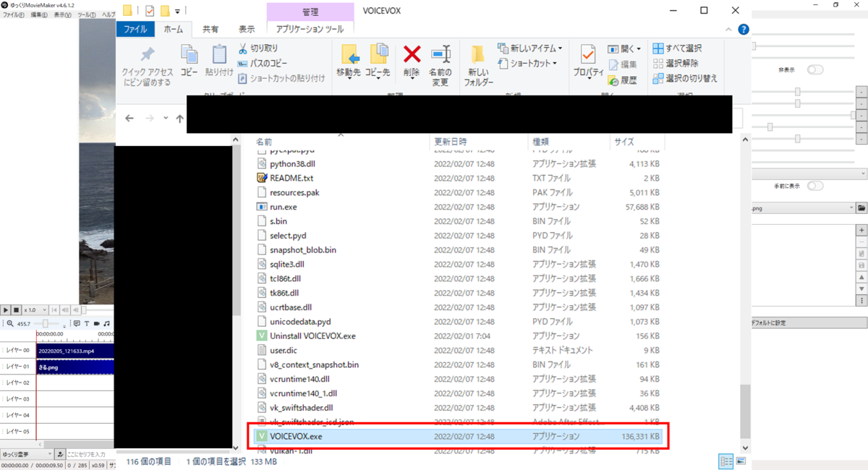This screenshot has height=470, width=868.
Task: Click すべて選択 (Select all)
Action: click(678, 48)
